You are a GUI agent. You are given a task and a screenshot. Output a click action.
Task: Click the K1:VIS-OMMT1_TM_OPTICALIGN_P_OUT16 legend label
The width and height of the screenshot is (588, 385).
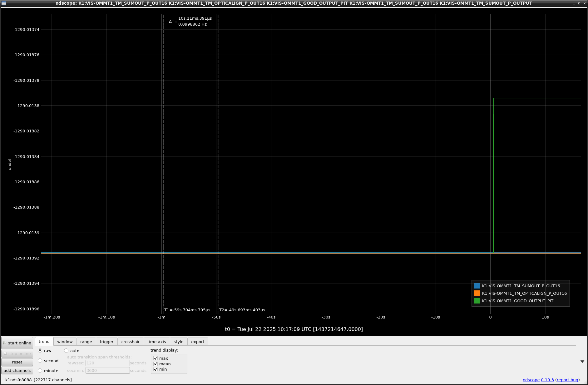(x=524, y=293)
